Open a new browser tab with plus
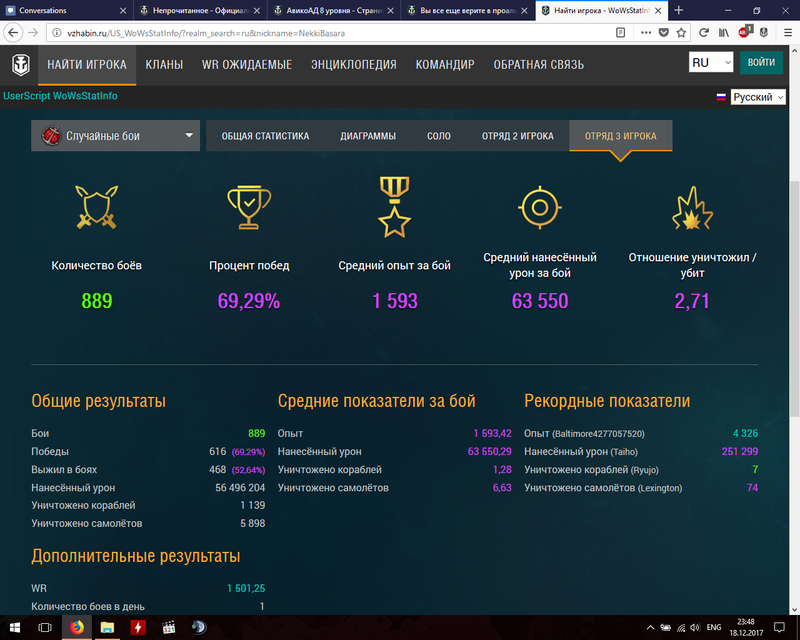This screenshot has height=640, width=800. pyautogui.click(x=679, y=10)
